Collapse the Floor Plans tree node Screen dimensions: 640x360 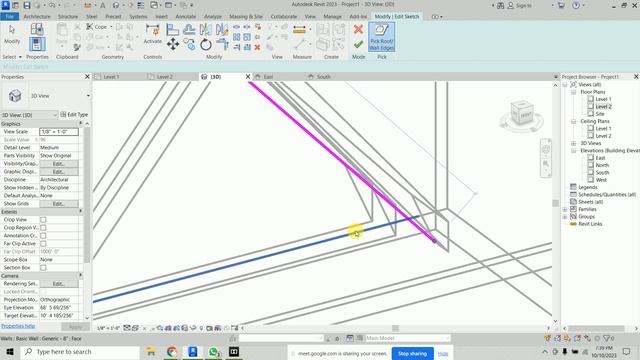[x=573, y=92]
